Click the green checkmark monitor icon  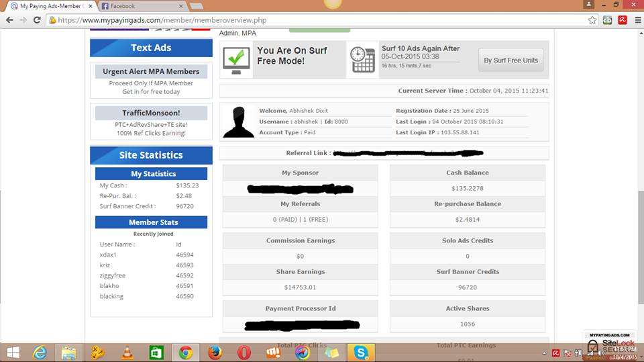point(236,60)
